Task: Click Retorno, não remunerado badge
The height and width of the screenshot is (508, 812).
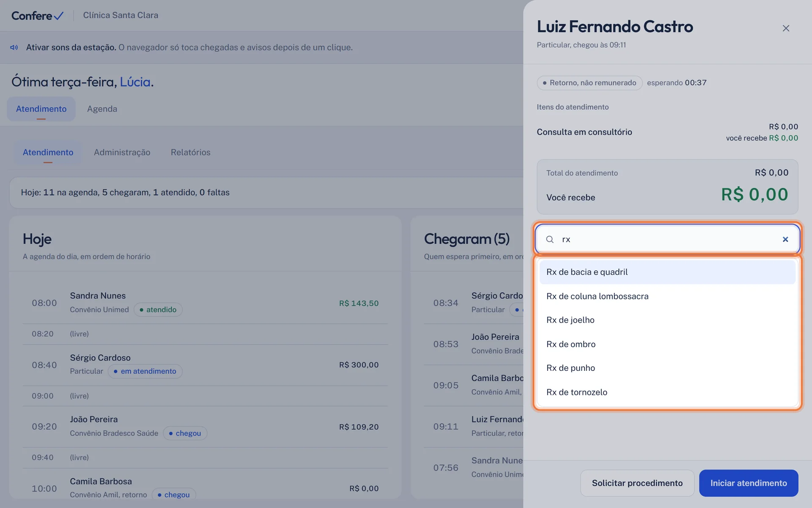Action: point(590,83)
